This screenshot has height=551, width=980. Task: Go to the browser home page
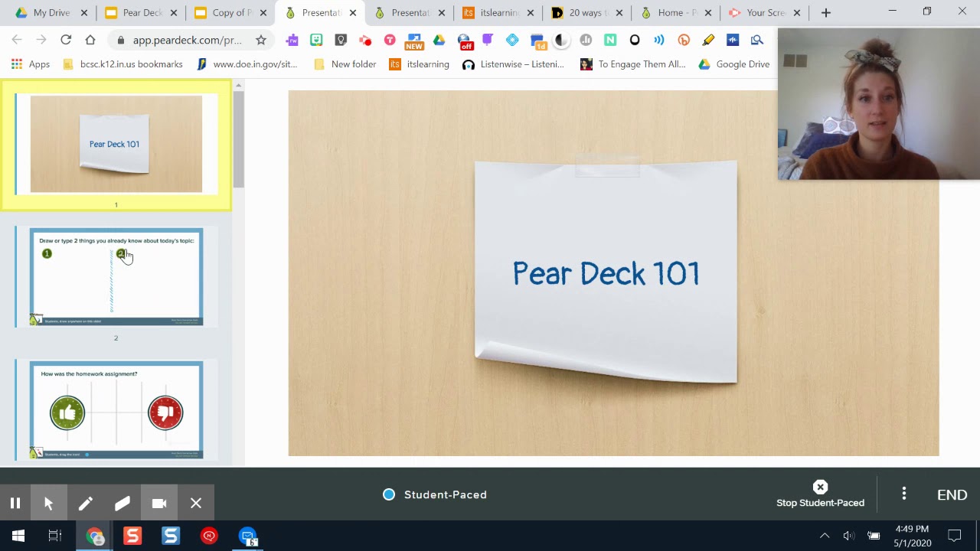point(90,40)
